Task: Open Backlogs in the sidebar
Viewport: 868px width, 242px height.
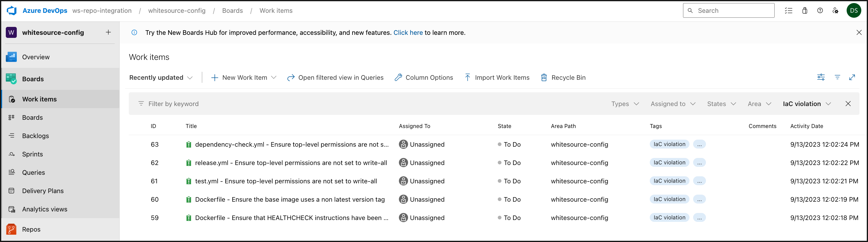Action: pos(35,136)
